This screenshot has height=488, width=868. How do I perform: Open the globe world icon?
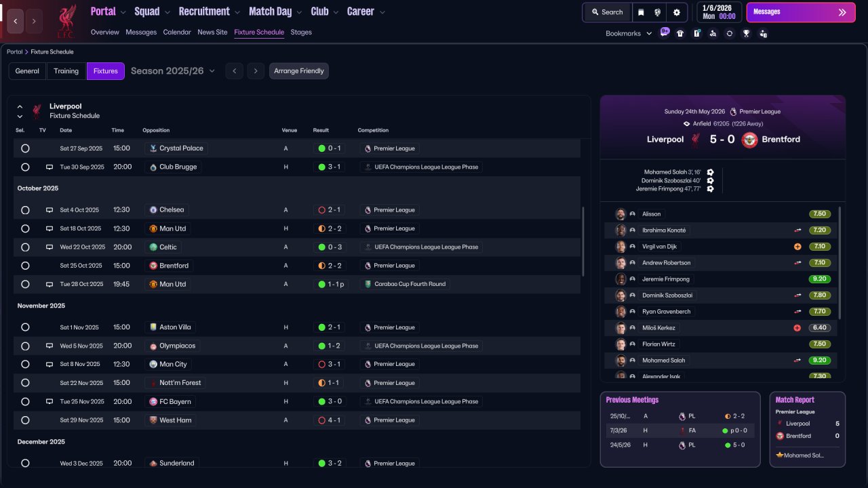[657, 12]
